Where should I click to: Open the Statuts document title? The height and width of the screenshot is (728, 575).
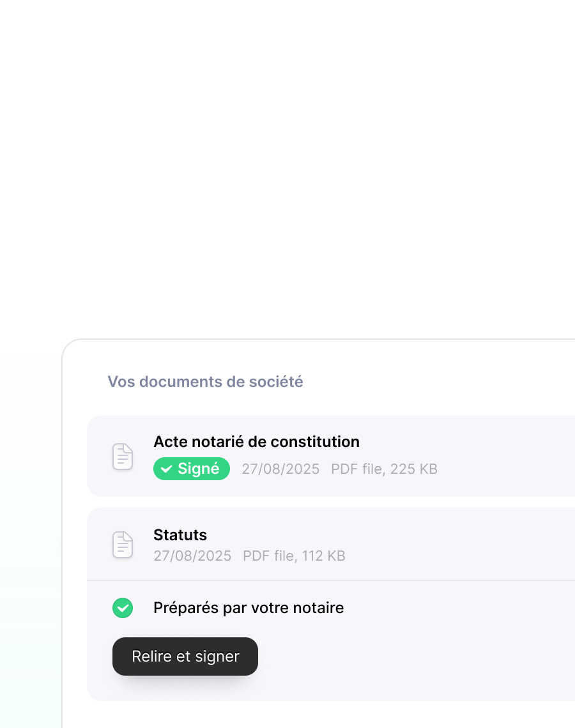pyautogui.click(x=180, y=535)
